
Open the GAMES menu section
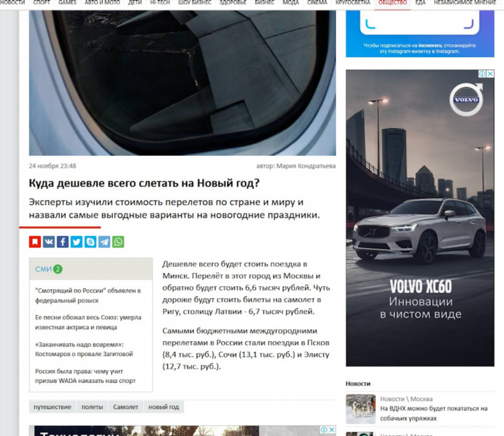click(x=67, y=3)
